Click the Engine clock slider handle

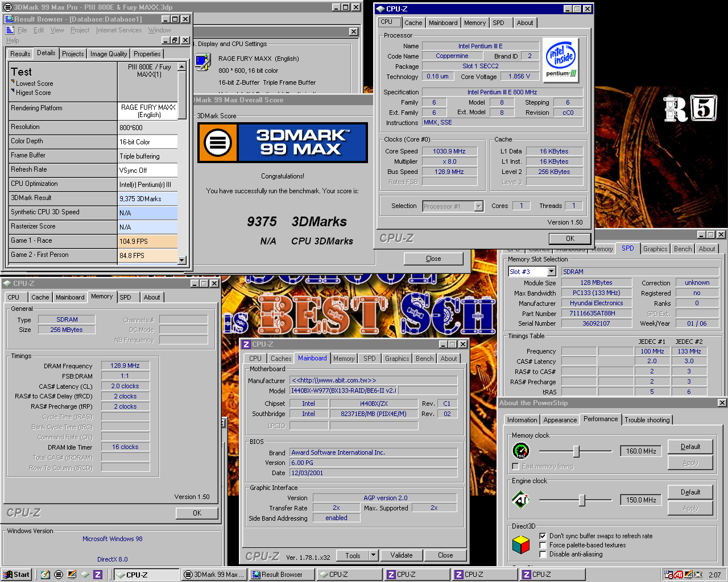(582, 500)
